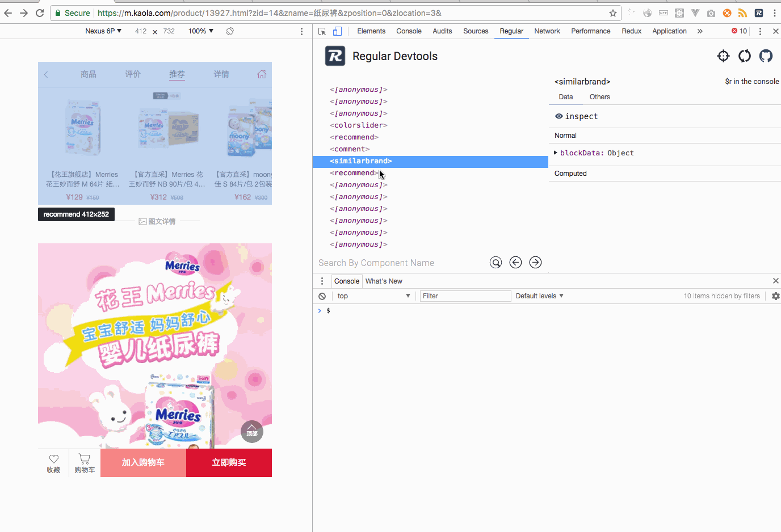
Task: Open the camera screenshot extension
Action: [711, 13]
